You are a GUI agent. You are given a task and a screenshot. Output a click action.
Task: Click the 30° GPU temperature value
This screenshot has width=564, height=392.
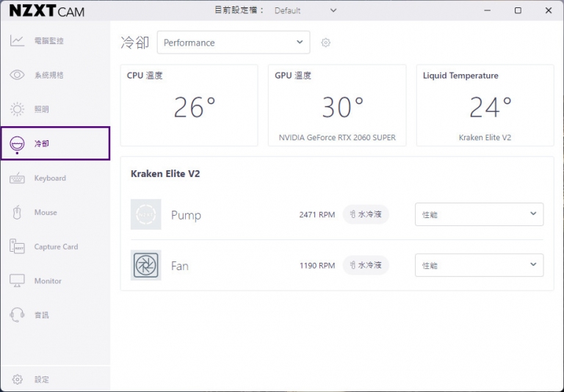pos(342,107)
